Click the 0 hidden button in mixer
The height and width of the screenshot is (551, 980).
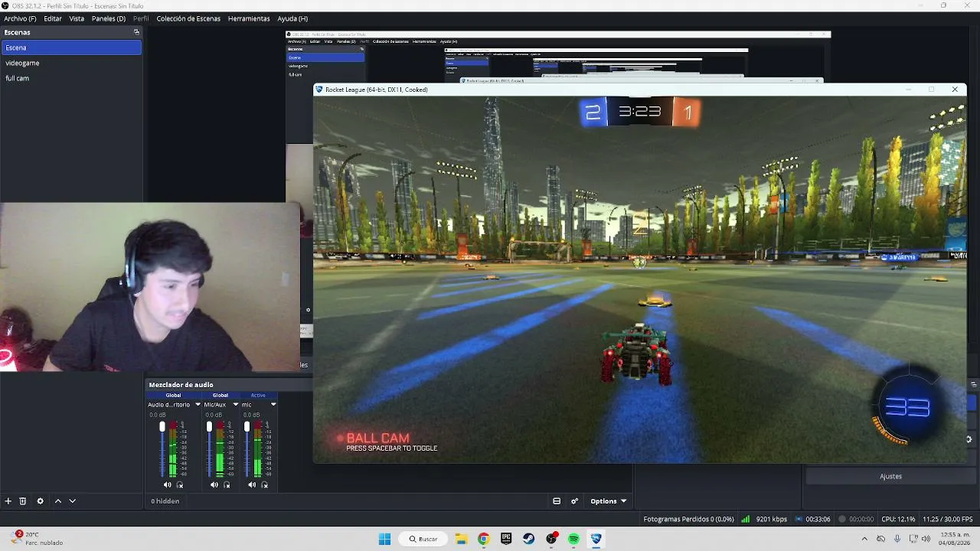pyautogui.click(x=165, y=501)
